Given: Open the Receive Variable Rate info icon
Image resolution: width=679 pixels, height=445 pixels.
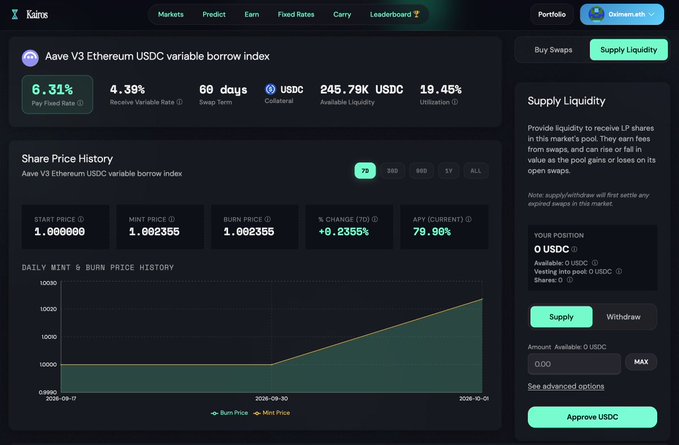Looking at the screenshot, I should pyautogui.click(x=179, y=102).
